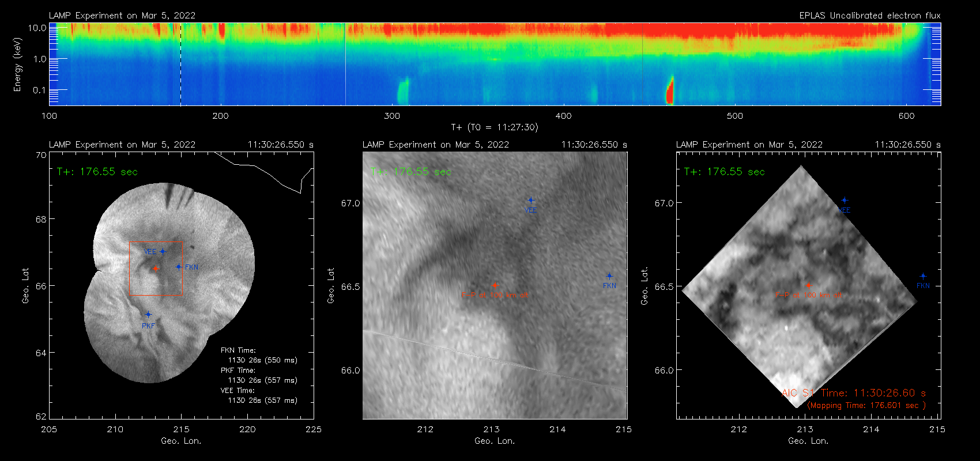Select the VEE marker in middle panel
This screenshot has height=461, width=980.
pos(531,201)
